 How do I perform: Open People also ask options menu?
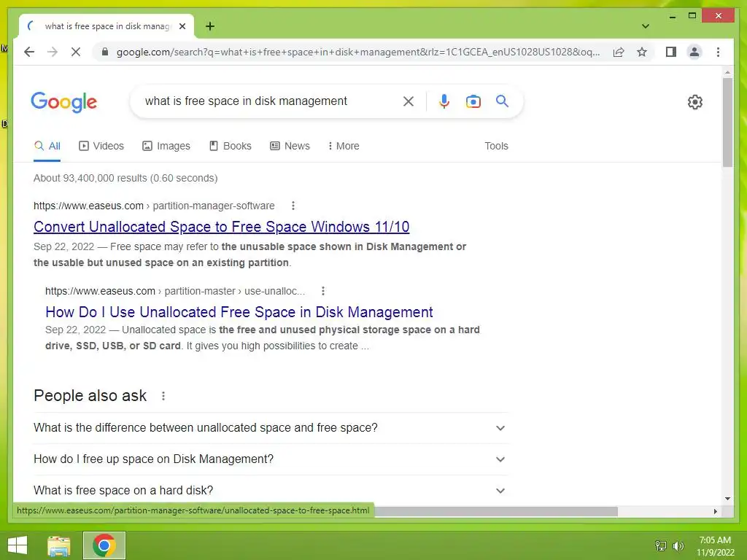pos(163,396)
